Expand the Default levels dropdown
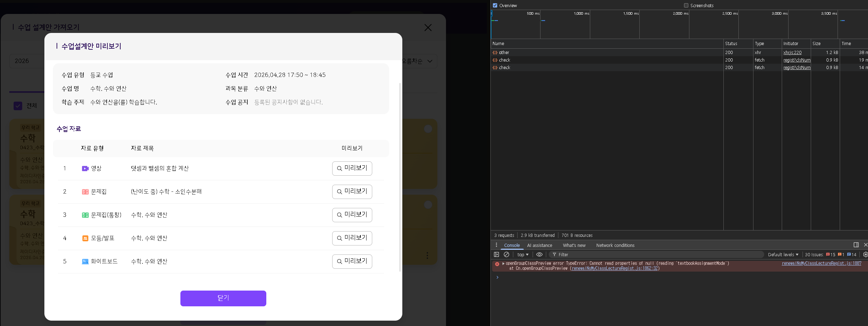 [x=783, y=254]
